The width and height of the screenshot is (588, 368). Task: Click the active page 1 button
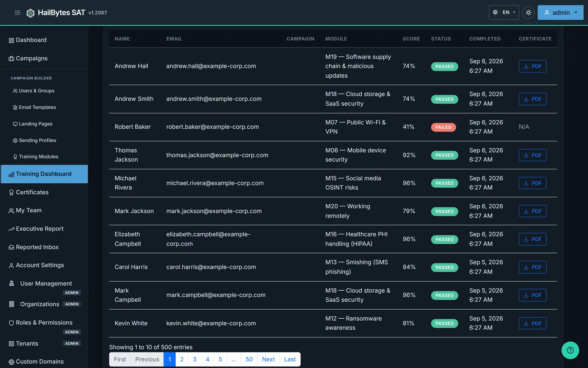tap(169, 360)
